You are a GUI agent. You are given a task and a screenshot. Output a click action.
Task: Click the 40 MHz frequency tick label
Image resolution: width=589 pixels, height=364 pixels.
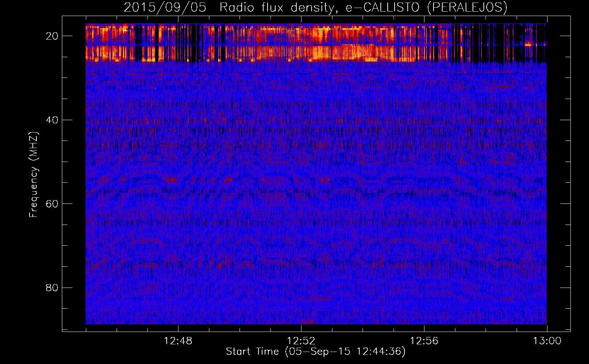click(52, 120)
